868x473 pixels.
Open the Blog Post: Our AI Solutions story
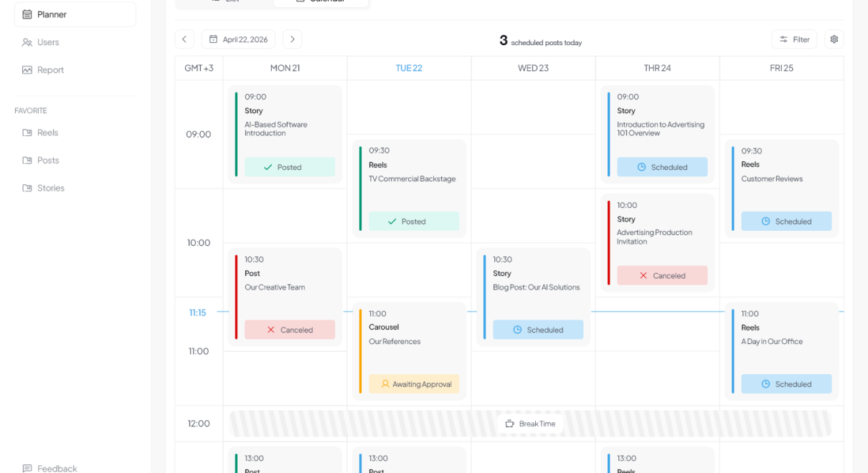pos(535,287)
